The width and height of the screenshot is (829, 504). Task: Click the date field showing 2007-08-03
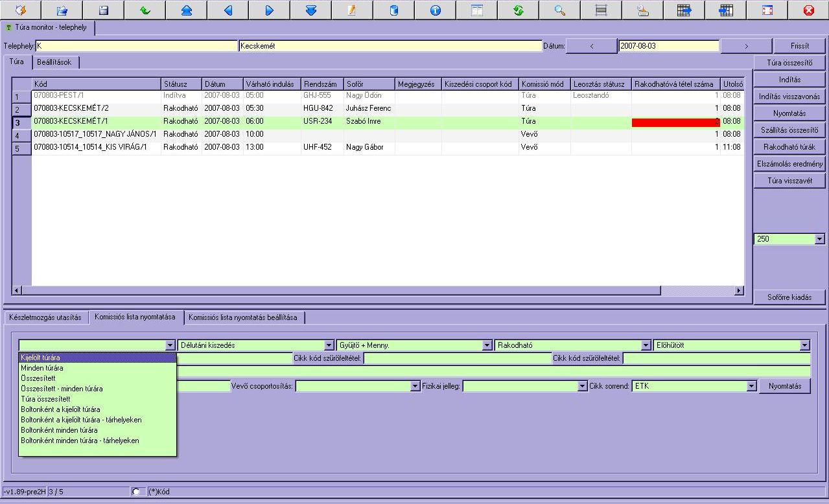coord(668,46)
